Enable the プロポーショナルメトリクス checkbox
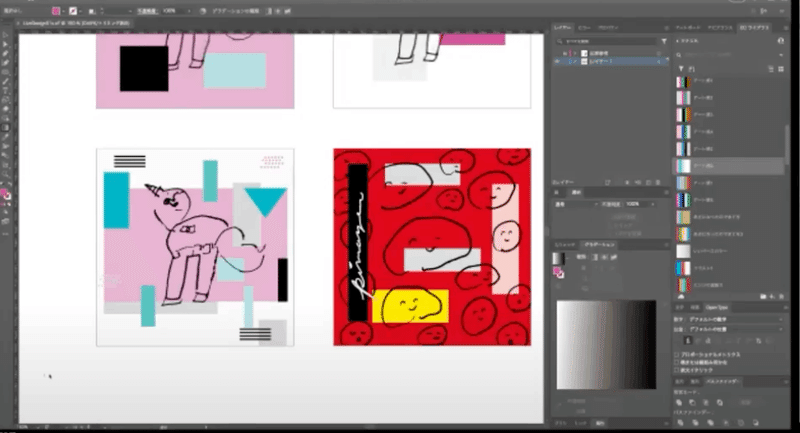Viewport: 800px width, 433px height. [x=678, y=354]
